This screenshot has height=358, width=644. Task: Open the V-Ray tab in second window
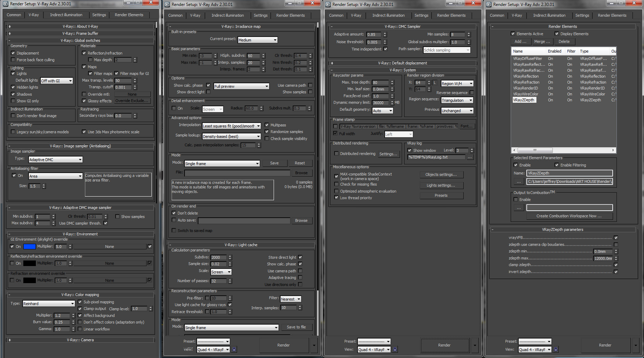tap(195, 15)
